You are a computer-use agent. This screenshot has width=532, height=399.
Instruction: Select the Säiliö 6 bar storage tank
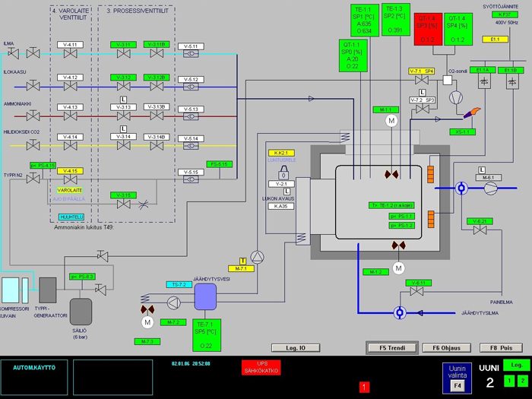(x=81, y=312)
